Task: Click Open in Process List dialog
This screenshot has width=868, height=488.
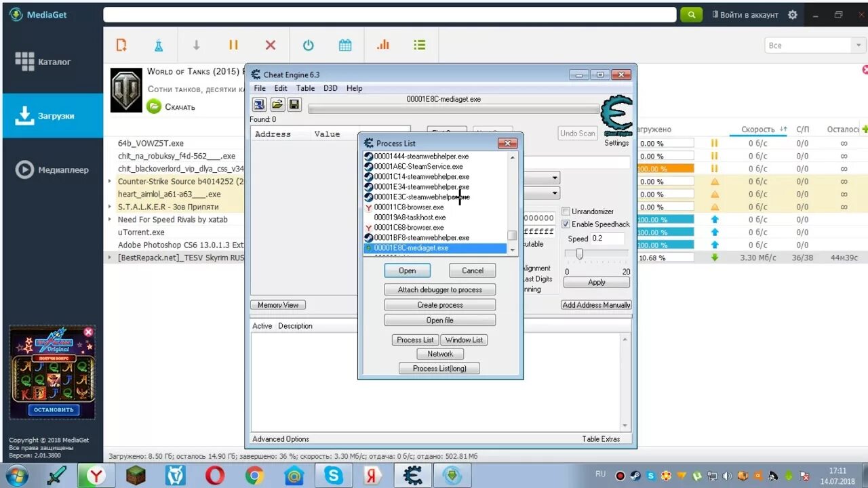Action: coord(408,270)
